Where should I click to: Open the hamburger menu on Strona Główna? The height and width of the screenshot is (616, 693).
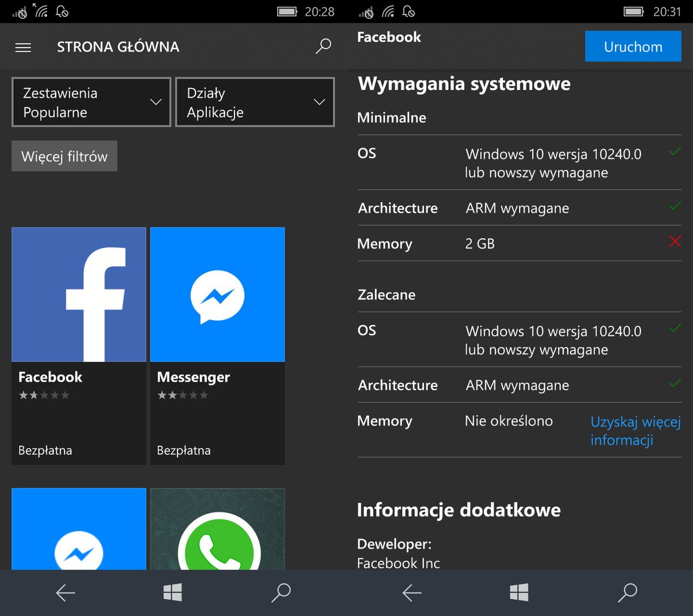point(23,48)
